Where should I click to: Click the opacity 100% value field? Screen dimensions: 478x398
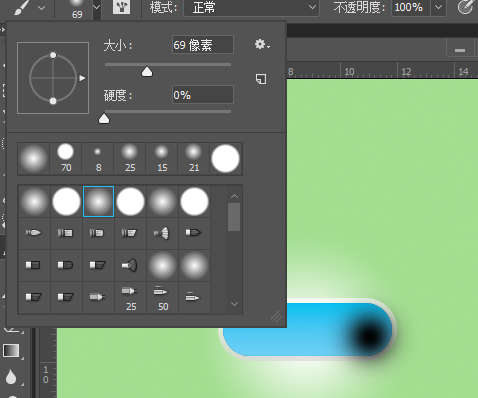click(x=410, y=7)
